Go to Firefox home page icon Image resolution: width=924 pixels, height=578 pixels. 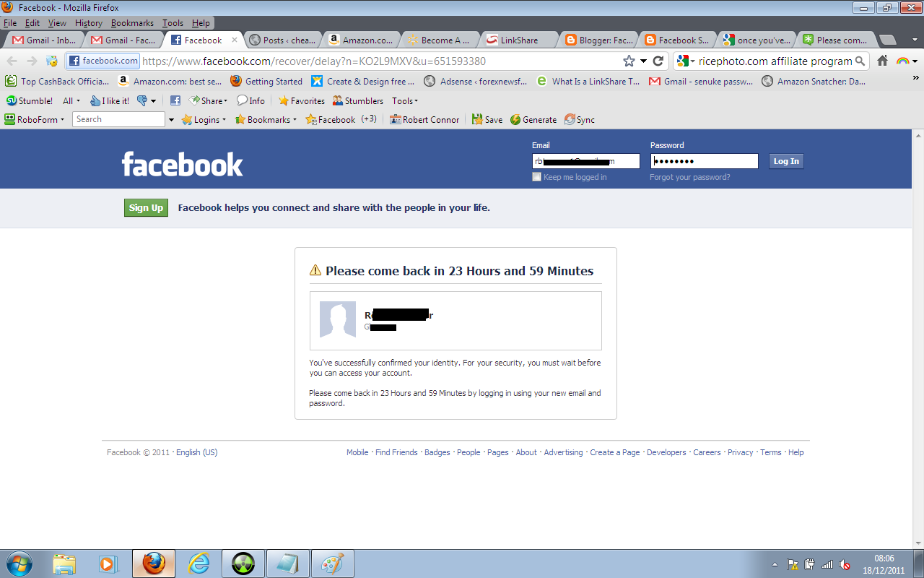[882, 61]
